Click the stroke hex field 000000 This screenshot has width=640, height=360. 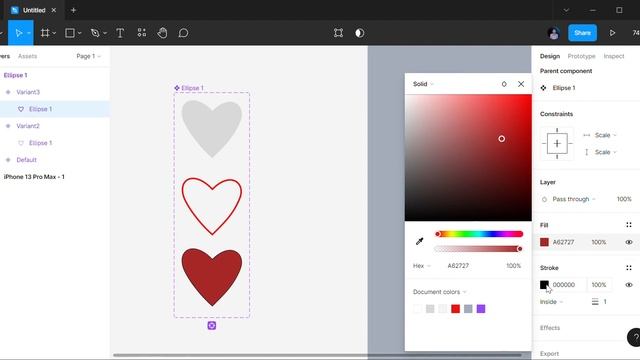point(564,285)
